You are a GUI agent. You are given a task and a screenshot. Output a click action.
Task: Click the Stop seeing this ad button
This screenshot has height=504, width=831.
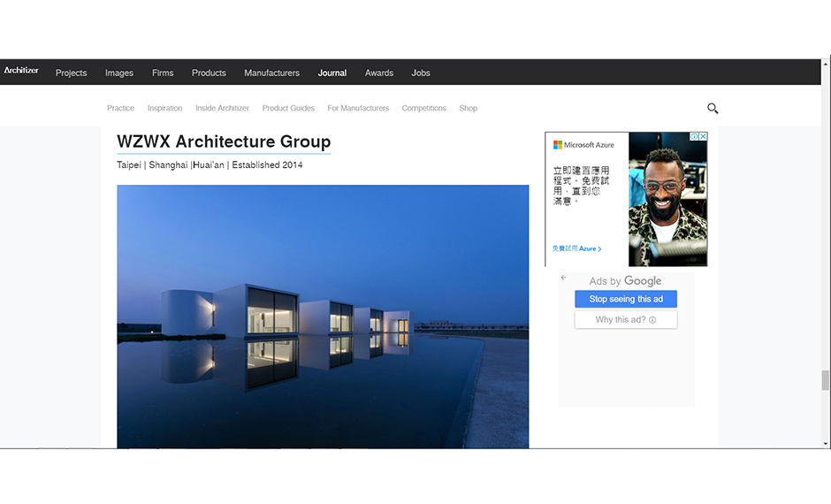click(626, 299)
